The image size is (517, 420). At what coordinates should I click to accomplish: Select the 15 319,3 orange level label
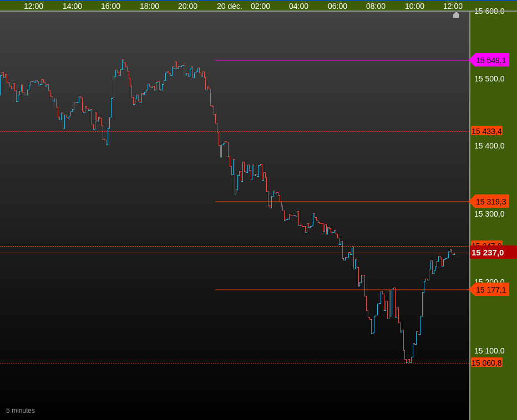click(x=489, y=202)
